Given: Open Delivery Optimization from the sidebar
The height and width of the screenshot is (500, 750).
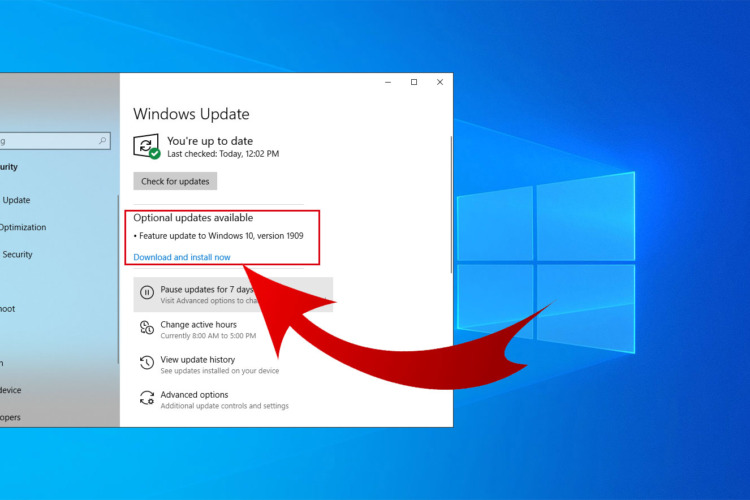Looking at the screenshot, I should click(24, 227).
